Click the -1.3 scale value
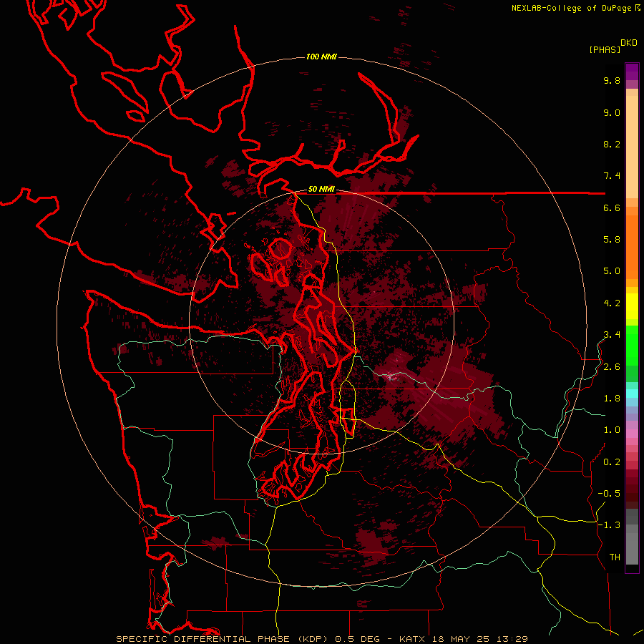Viewport: 644px width, 644px height. pyautogui.click(x=609, y=525)
